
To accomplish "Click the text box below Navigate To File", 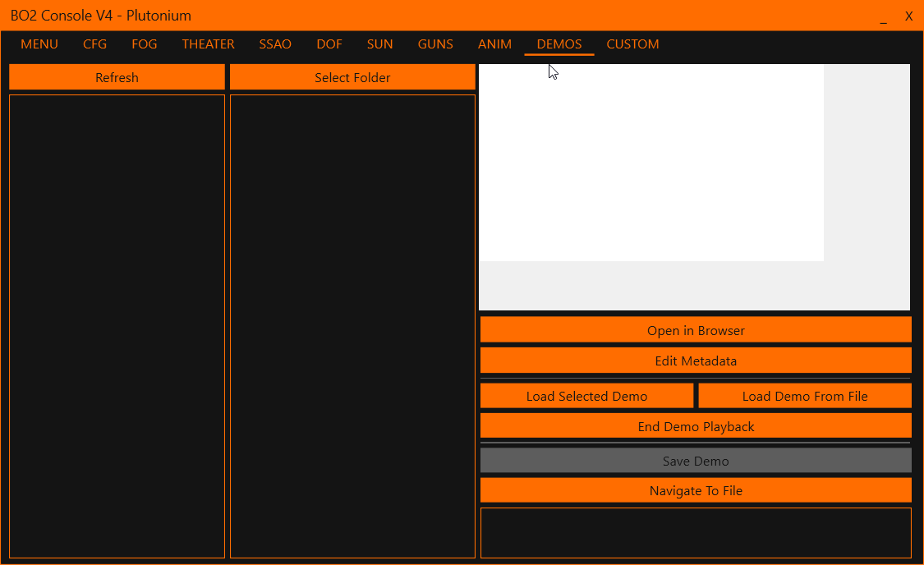I will [x=696, y=533].
